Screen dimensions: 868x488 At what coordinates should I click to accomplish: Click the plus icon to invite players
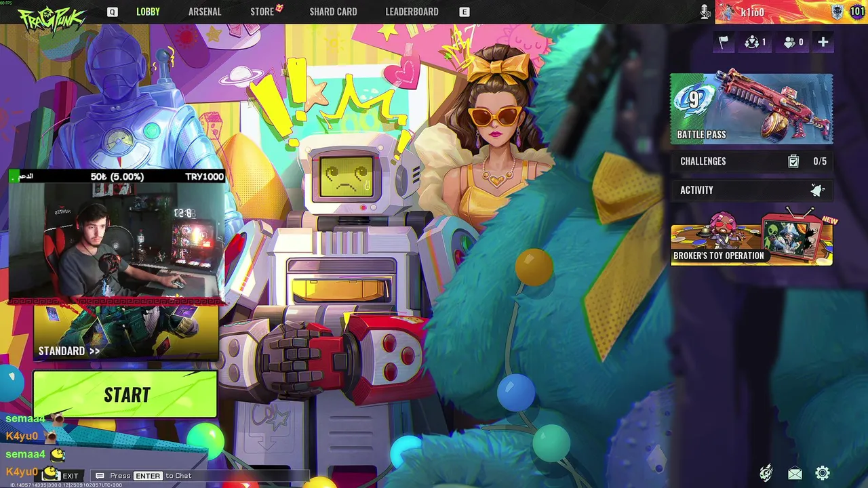(823, 42)
